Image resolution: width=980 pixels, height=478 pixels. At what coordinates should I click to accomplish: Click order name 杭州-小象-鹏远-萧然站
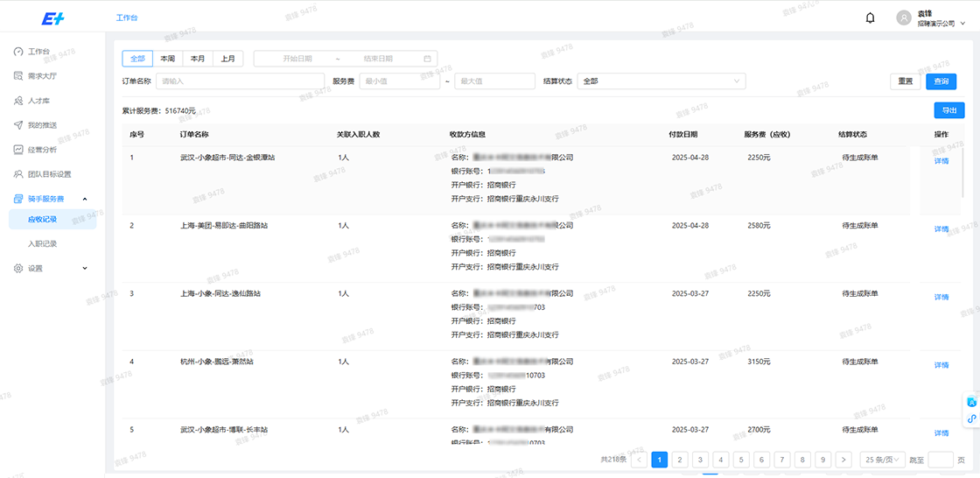[217, 362]
